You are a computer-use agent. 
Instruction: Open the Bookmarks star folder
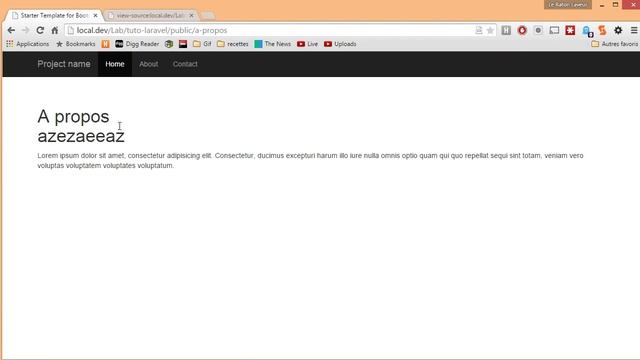click(76, 44)
